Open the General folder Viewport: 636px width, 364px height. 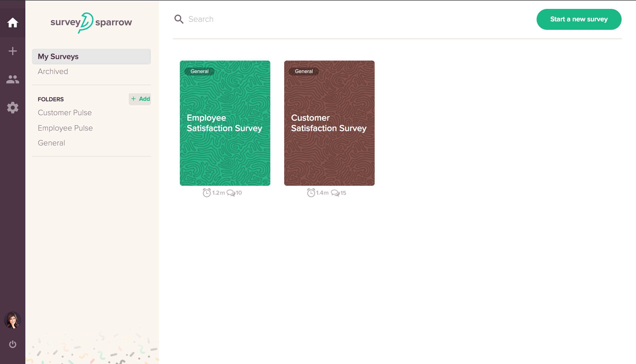click(51, 143)
